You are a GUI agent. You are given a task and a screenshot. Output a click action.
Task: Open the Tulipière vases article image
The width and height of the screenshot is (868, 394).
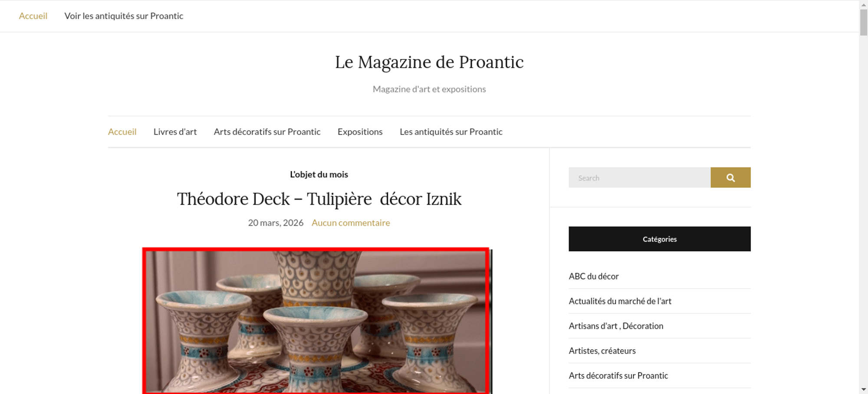316,321
